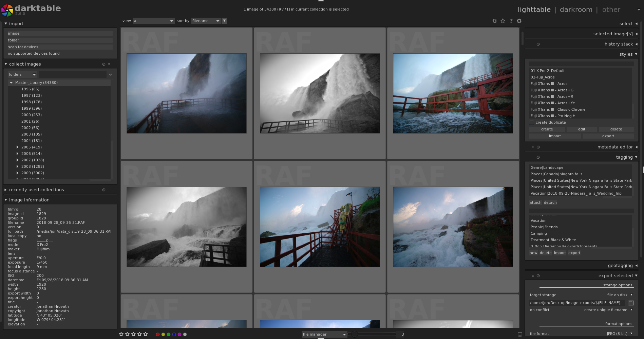Collapse the image information panel

click(6, 200)
